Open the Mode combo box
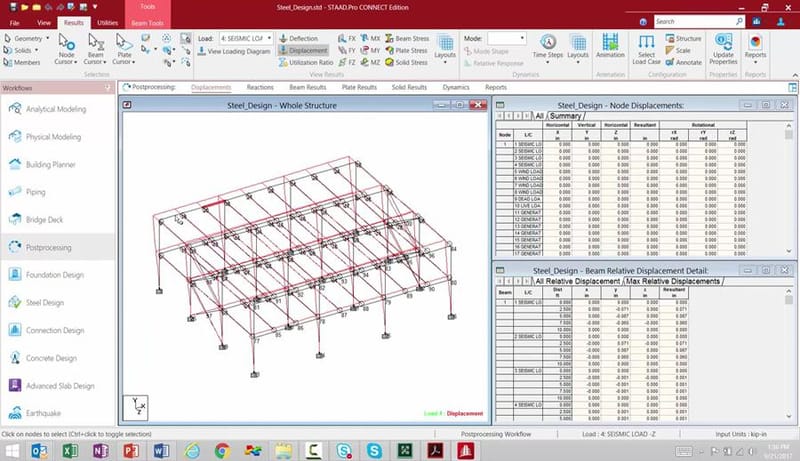The image size is (800, 461). 506,38
